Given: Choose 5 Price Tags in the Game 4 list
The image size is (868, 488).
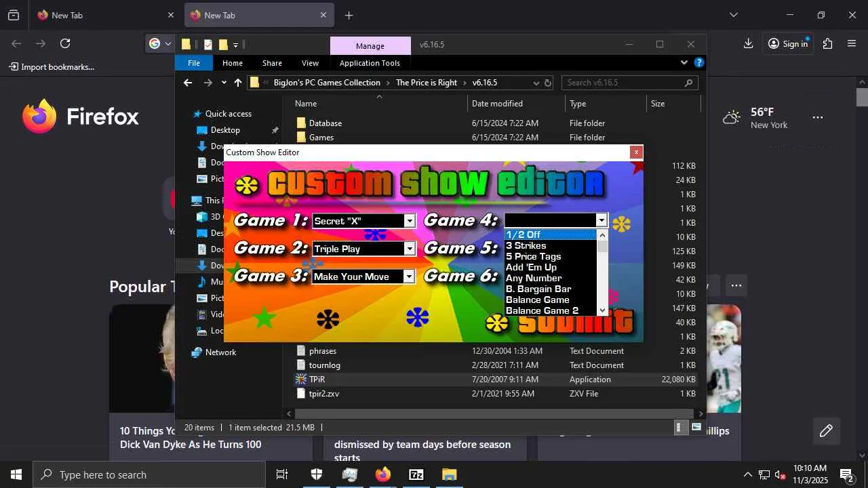Looking at the screenshot, I should pos(550,256).
